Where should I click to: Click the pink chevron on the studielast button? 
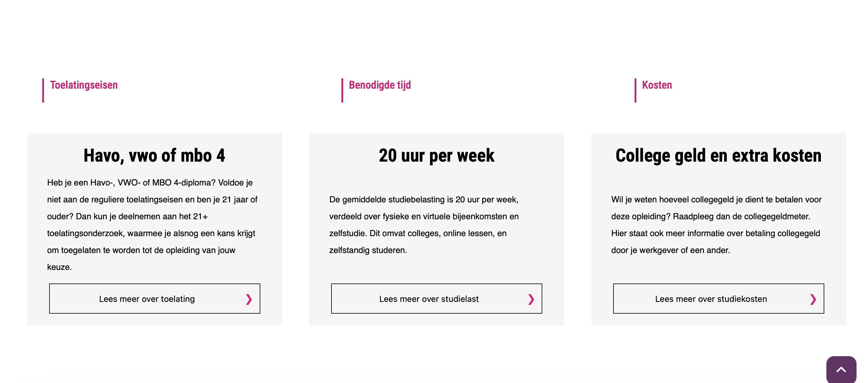[531, 299]
